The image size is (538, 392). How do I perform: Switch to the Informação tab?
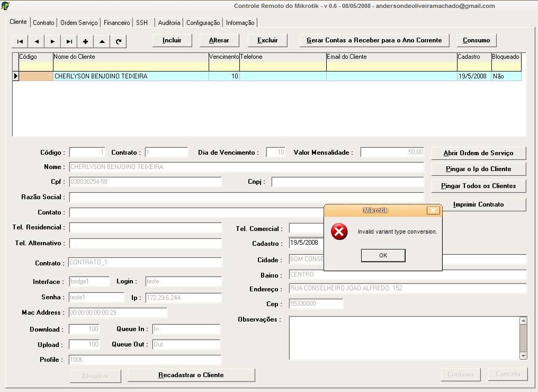pyautogui.click(x=240, y=23)
